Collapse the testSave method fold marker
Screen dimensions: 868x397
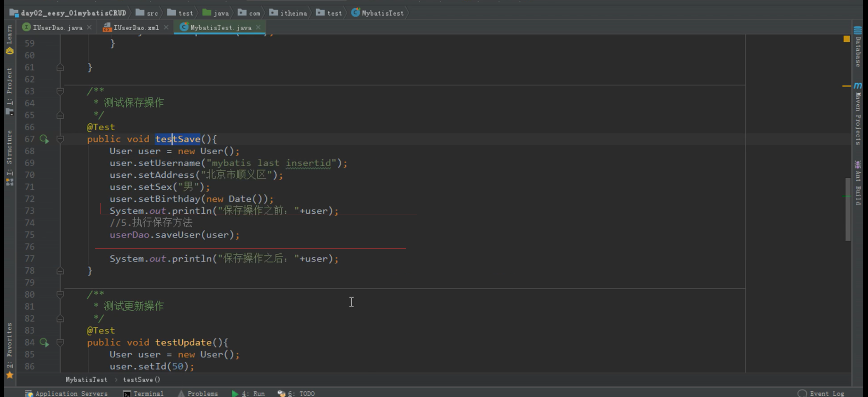(x=60, y=139)
